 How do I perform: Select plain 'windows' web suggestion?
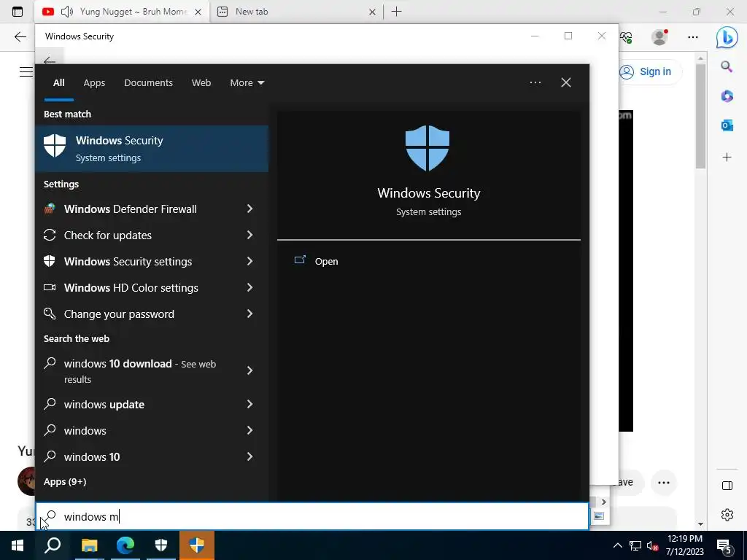[x=85, y=430]
